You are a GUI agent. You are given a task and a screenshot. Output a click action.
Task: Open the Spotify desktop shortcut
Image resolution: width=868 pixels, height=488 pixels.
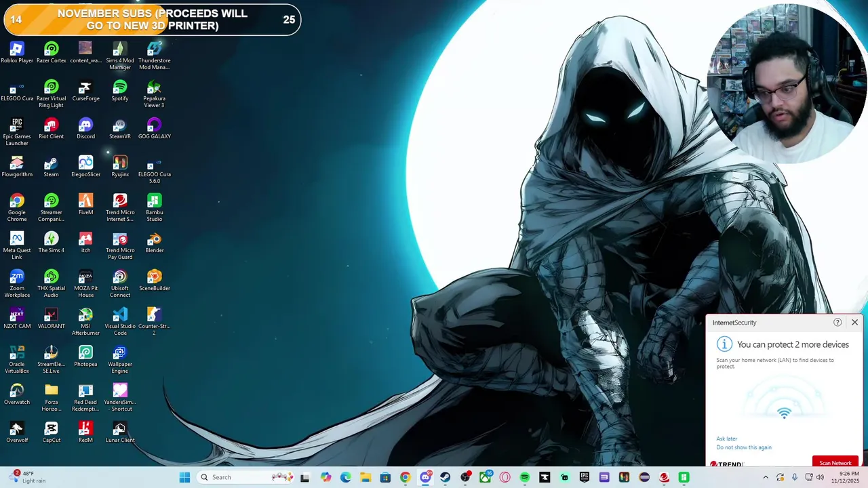coord(120,91)
